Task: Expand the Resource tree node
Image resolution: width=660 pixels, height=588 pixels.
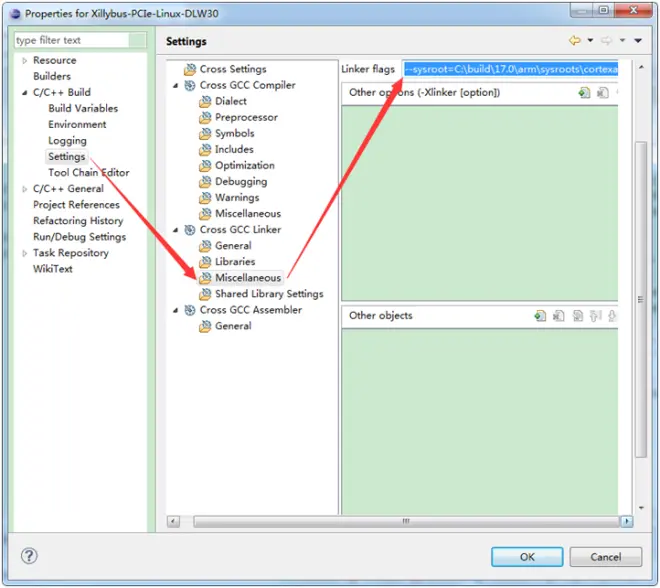Action: click(24, 61)
